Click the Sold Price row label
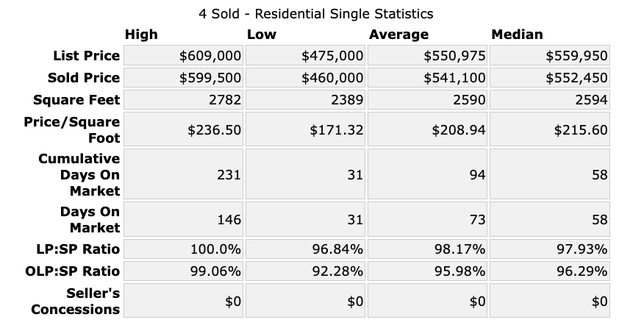This screenshot has width=644, height=328. [x=84, y=78]
